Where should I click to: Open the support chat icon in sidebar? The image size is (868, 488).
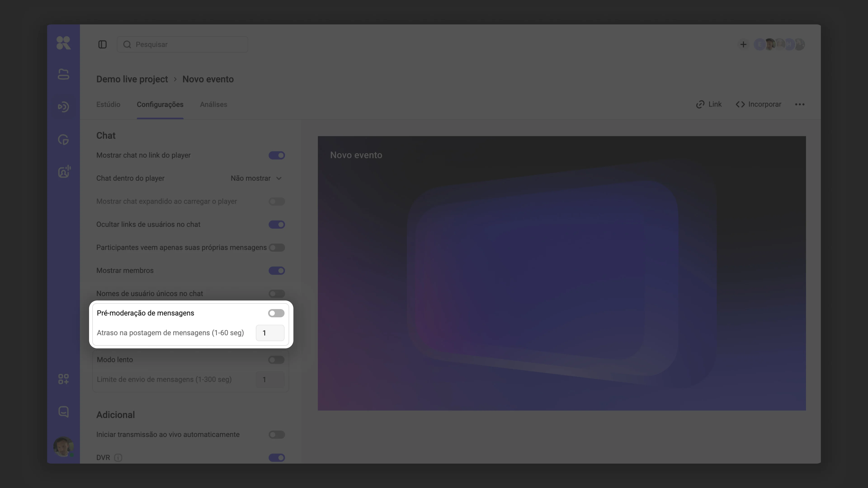(x=63, y=412)
